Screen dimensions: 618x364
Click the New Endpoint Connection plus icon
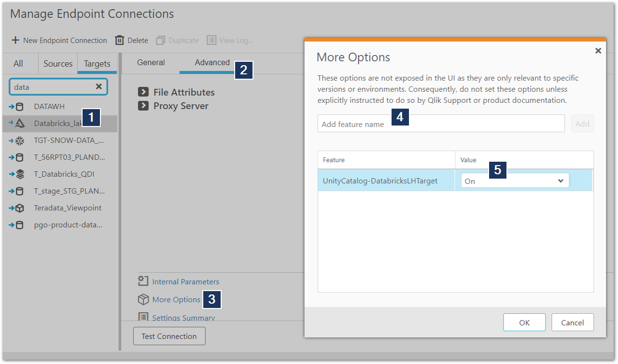15,41
